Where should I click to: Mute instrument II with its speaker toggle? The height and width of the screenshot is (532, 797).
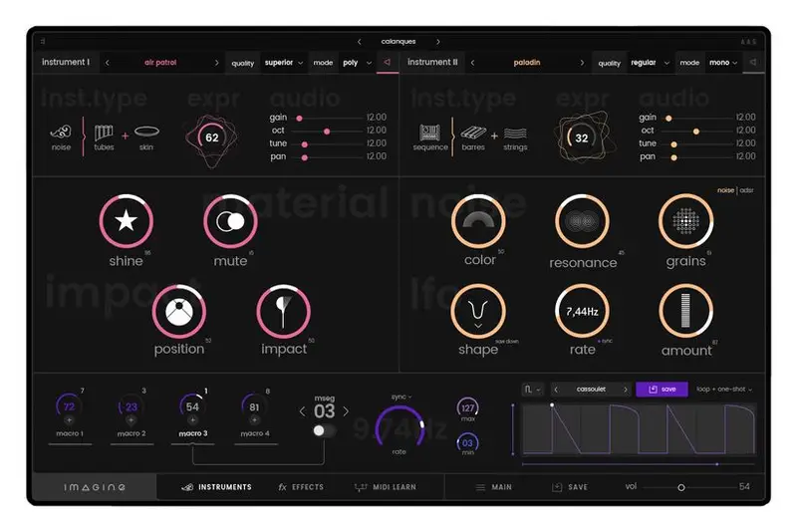pos(753,62)
